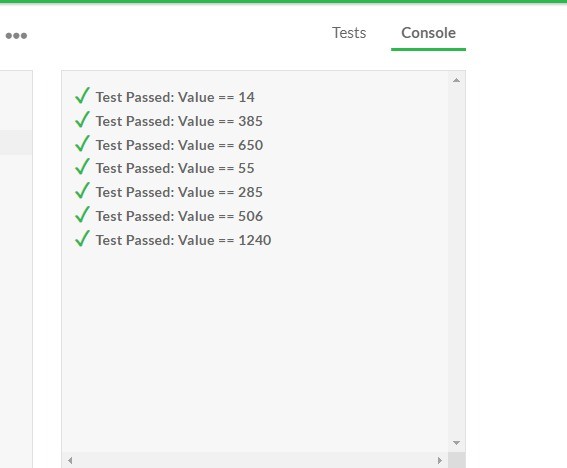Click the horizontal scroll right arrow

[x=440, y=460]
